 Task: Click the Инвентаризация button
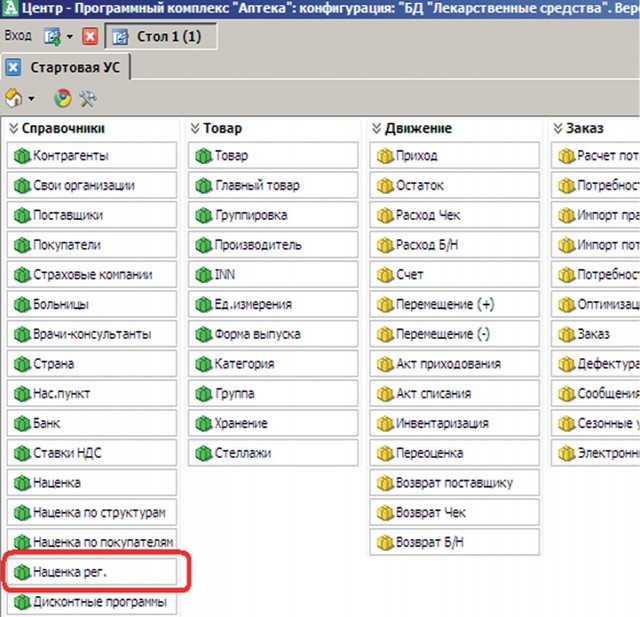[455, 423]
